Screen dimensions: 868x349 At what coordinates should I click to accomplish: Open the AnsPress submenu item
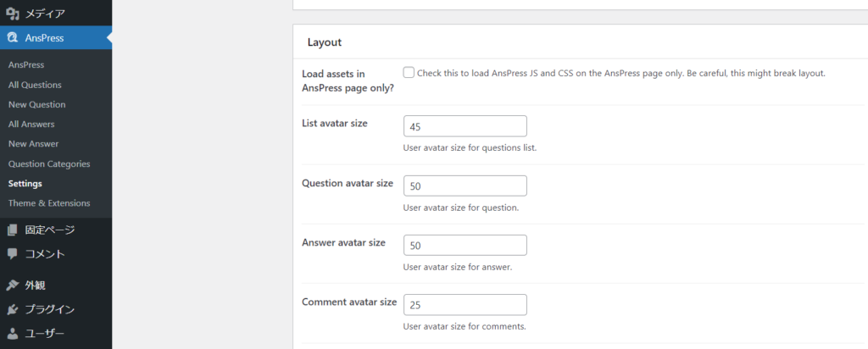25,65
